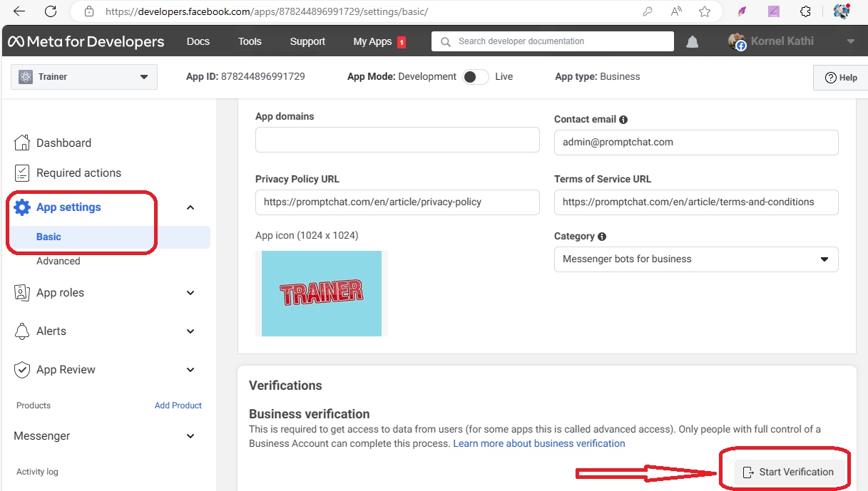Expand the Messenger product section
This screenshot has height=491, width=868.
click(x=190, y=436)
